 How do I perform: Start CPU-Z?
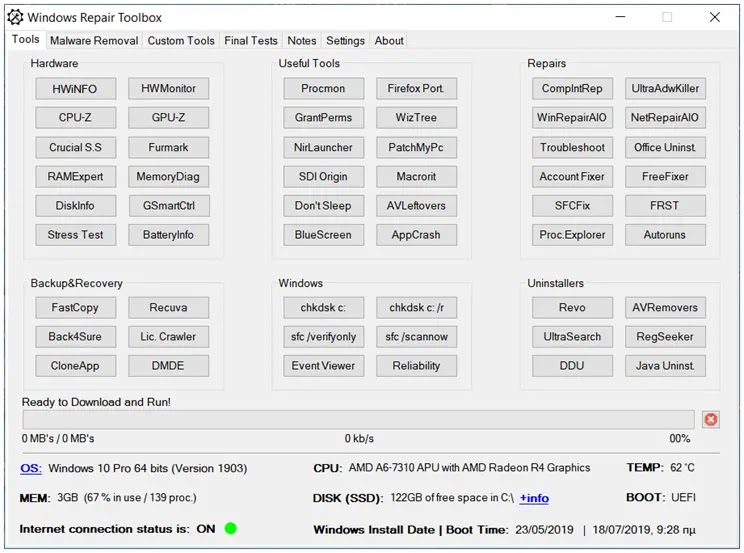point(75,118)
